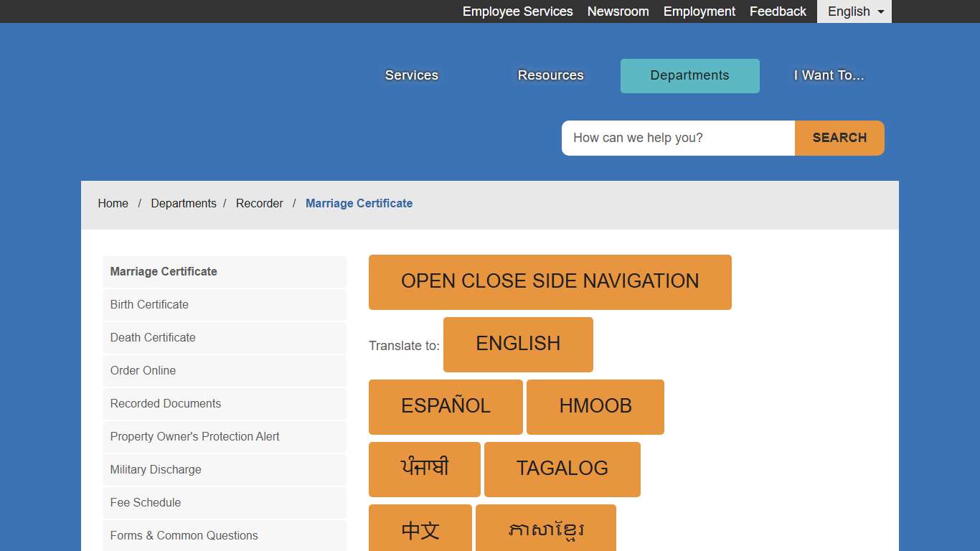This screenshot has width=980, height=551.
Task: Select Tagalog translation button
Action: tap(562, 469)
